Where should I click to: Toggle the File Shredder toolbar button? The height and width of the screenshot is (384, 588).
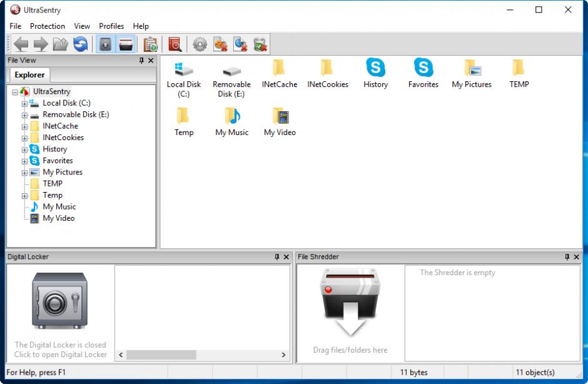point(126,44)
